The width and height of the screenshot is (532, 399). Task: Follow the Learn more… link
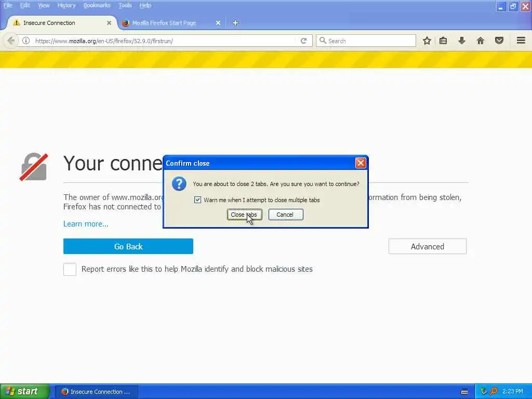86,224
